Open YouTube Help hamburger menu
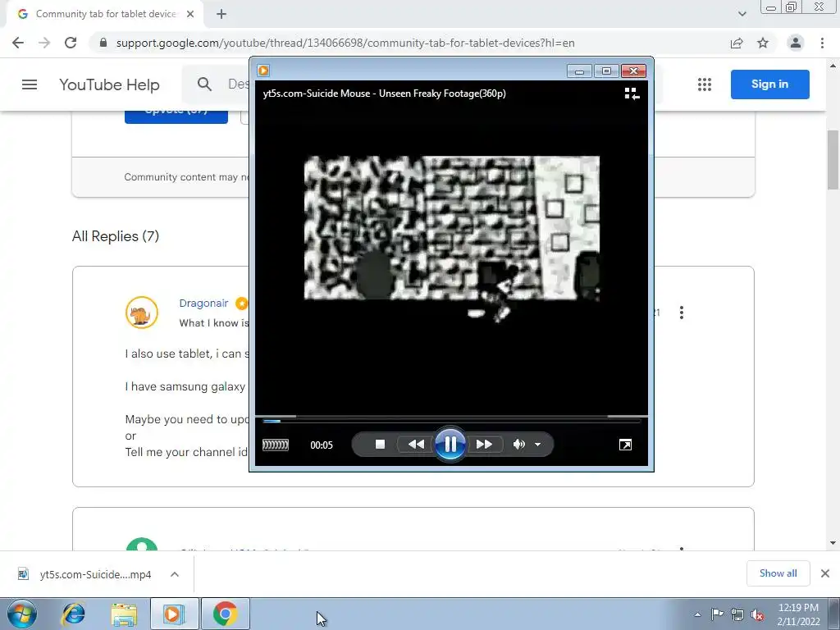The width and height of the screenshot is (840, 630). pos(30,84)
